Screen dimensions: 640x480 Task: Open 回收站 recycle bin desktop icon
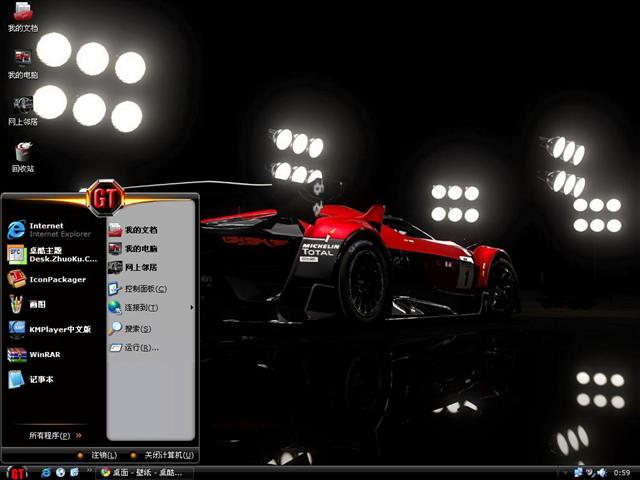click(23, 157)
